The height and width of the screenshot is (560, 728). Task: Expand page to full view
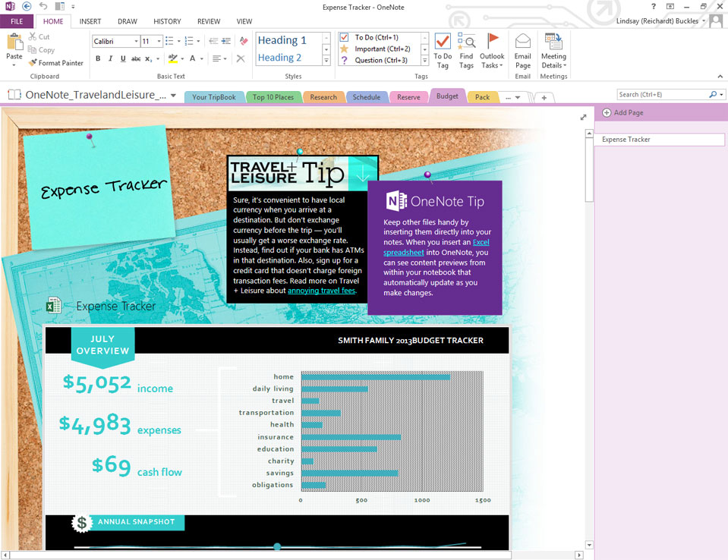[x=583, y=117]
